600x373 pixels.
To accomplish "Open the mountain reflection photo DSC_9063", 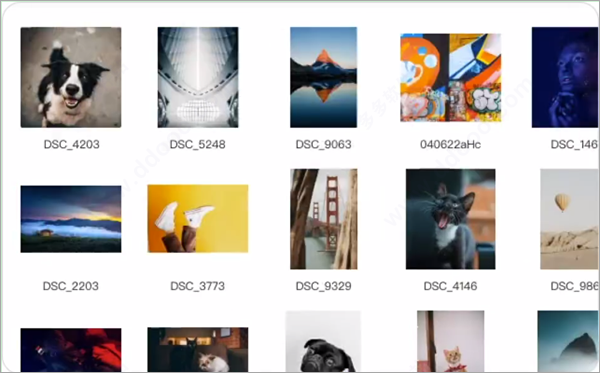I will click(x=323, y=77).
